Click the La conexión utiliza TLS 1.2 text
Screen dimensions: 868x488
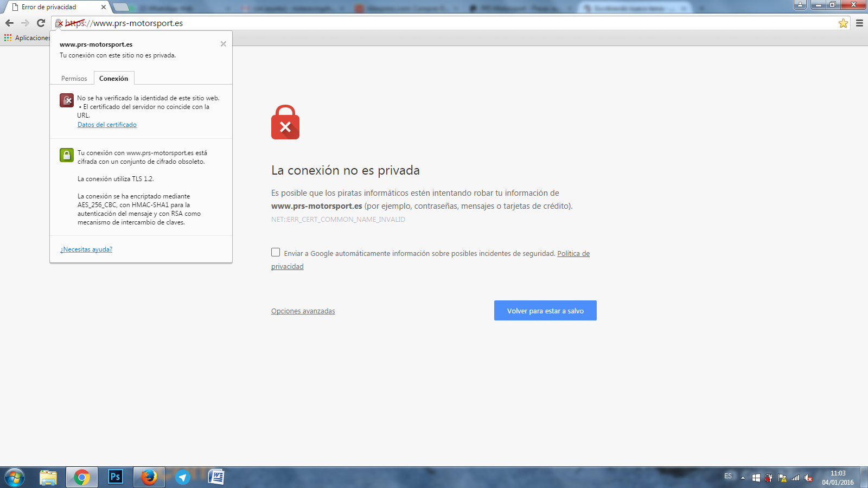pyautogui.click(x=116, y=179)
